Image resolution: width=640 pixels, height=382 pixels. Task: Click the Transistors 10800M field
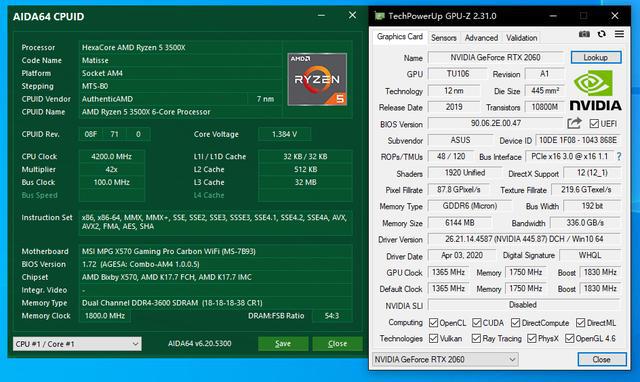click(544, 107)
